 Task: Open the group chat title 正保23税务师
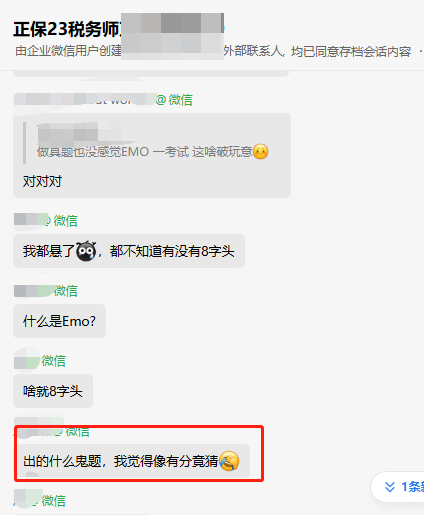[67, 29]
